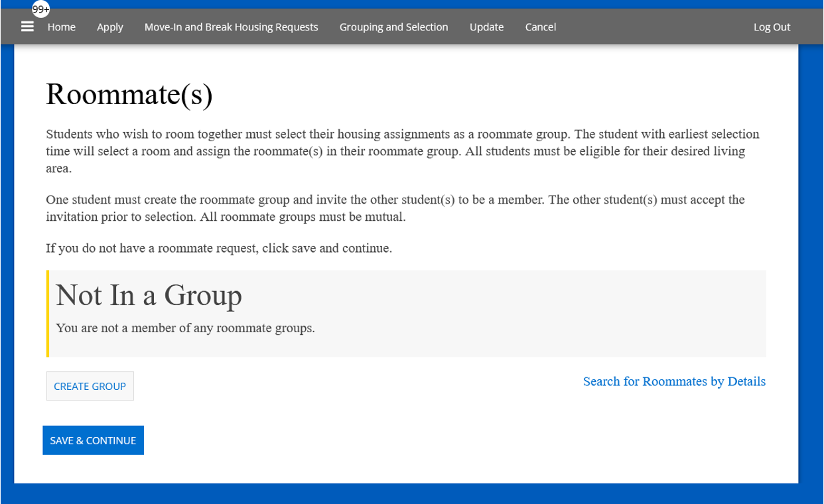Click the Not In a Group heading

(149, 295)
